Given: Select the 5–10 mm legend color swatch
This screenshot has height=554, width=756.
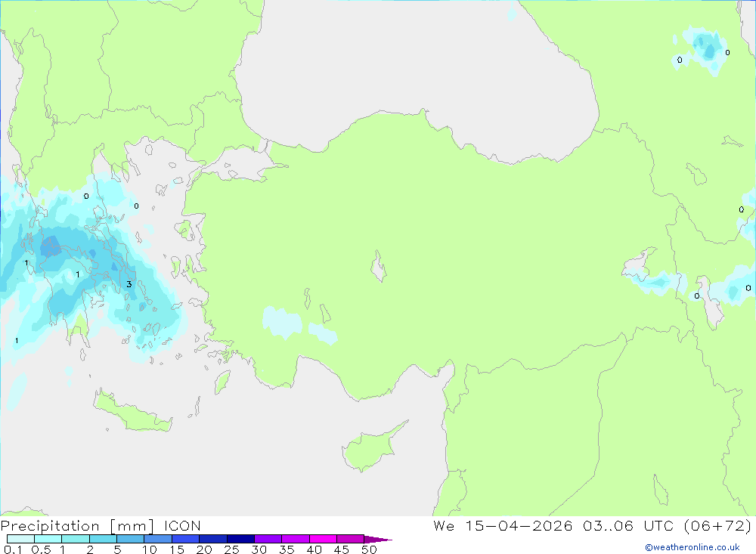Looking at the screenshot, I should (x=131, y=539).
